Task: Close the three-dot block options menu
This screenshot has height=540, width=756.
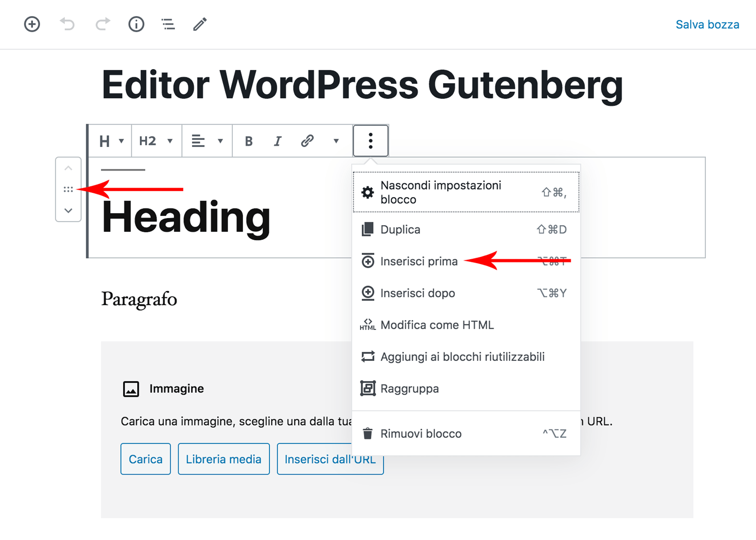Action: pos(370,141)
